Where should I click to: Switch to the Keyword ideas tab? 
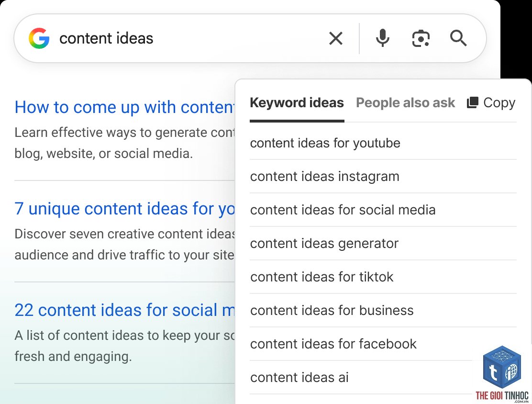[x=297, y=102]
